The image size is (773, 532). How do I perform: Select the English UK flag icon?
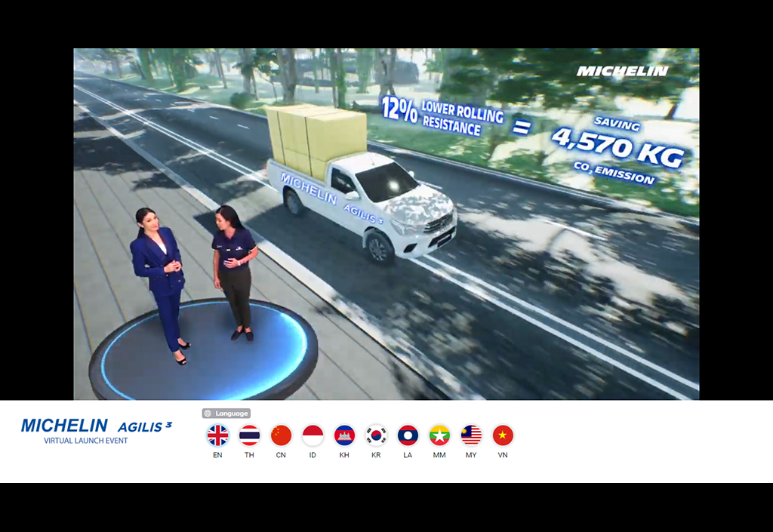217,435
